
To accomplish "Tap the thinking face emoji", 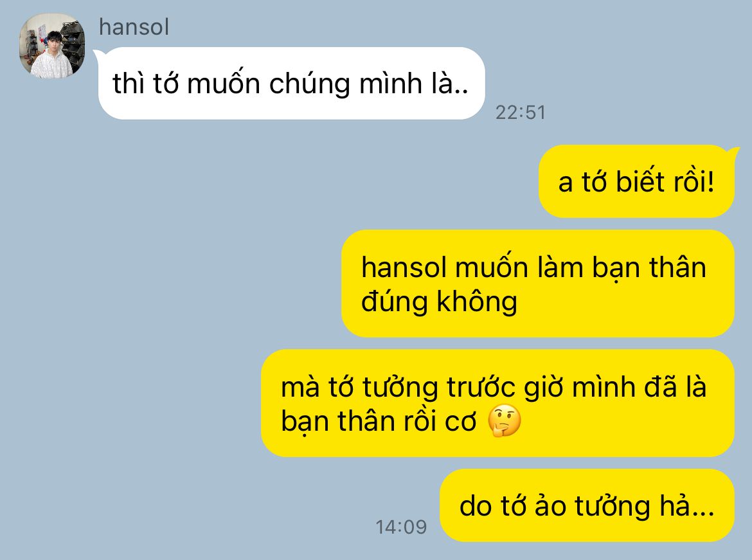I will pyautogui.click(x=504, y=421).
